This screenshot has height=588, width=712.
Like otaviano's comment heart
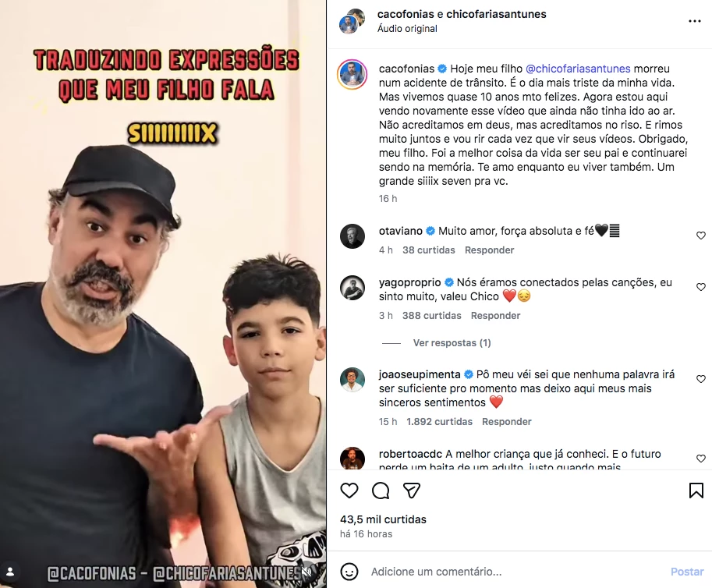701,236
